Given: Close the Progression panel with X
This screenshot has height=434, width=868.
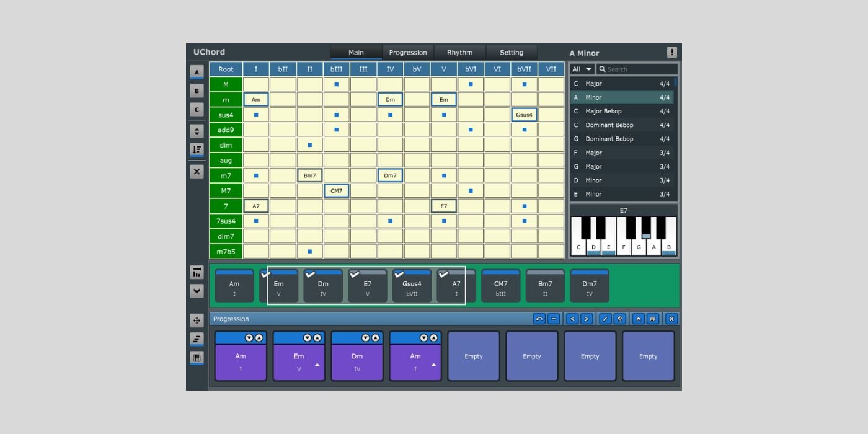Looking at the screenshot, I should (x=671, y=319).
